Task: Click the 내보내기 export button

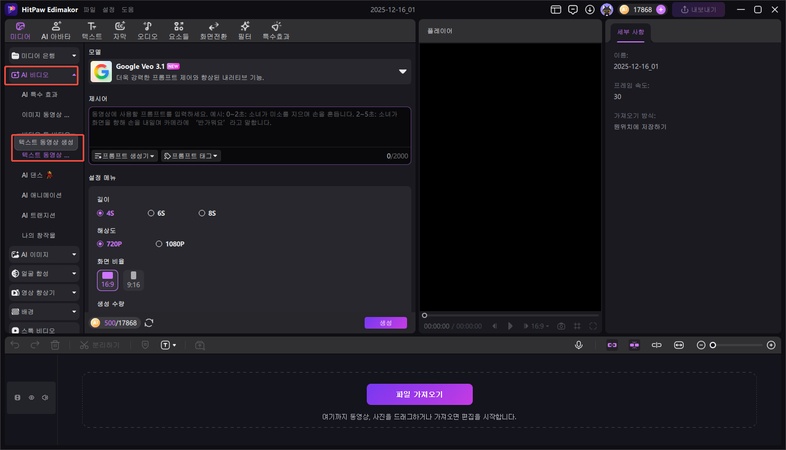Action: pyautogui.click(x=698, y=10)
